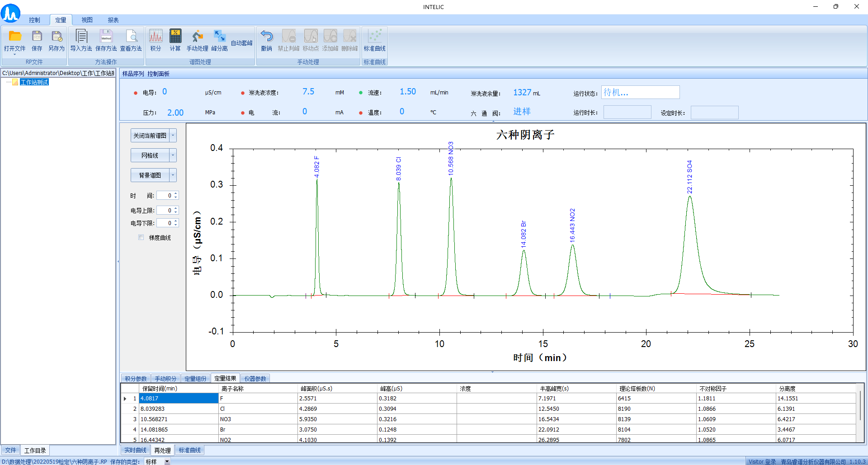Image resolution: width=868 pixels, height=465 pixels.
Task: Click the 运行状态 field showing 待机
Action: click(x=640, y=92)
